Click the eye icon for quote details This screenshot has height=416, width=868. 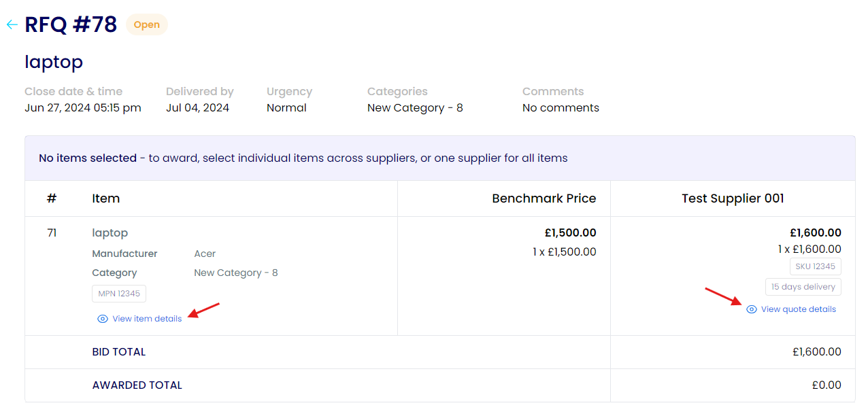tap(752, 309)
